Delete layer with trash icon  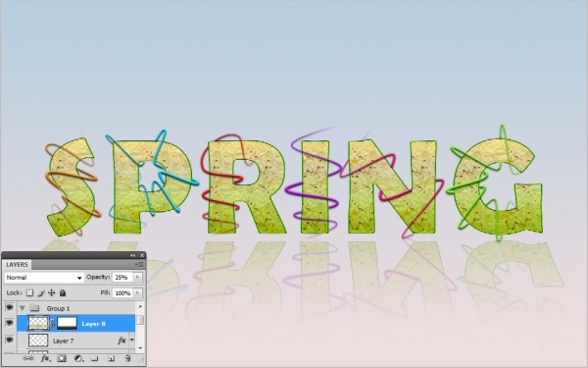(127, 358)
